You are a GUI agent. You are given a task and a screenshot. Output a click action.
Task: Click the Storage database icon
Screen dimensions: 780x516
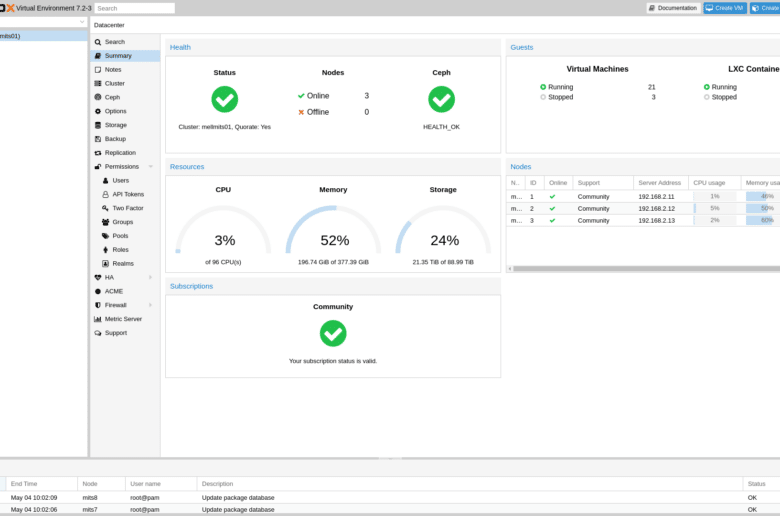[98, 125]
